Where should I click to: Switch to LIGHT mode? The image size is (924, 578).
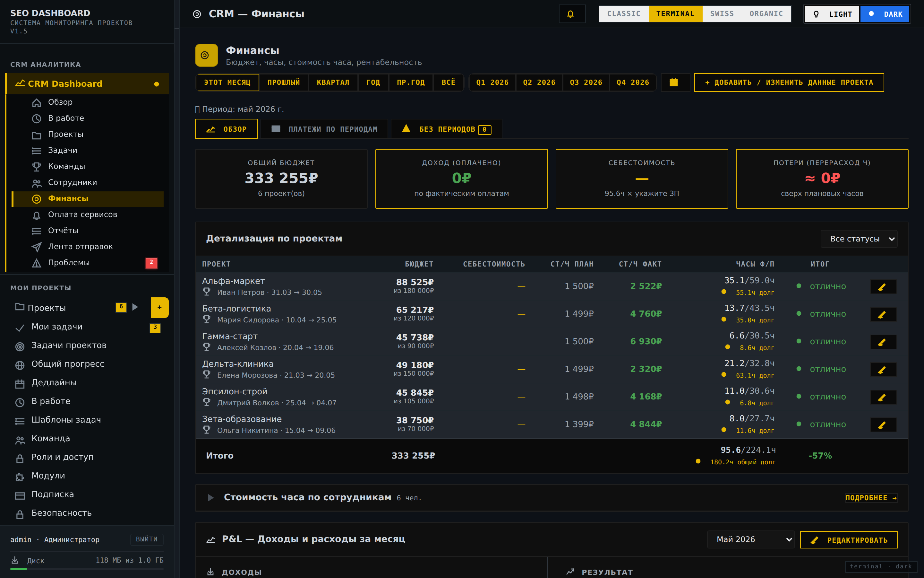(x=832, y=14)
